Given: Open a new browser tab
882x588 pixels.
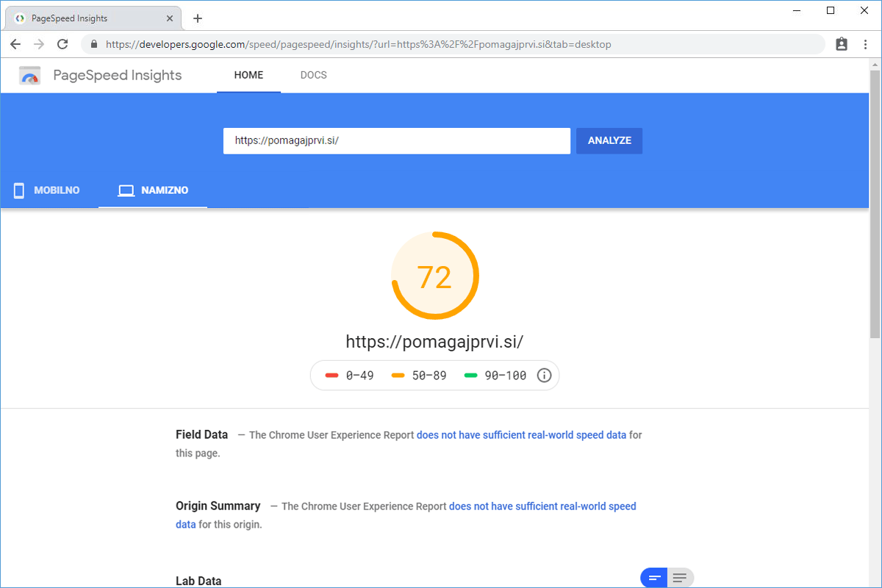Looking at the screenshot, I should 198,18.
